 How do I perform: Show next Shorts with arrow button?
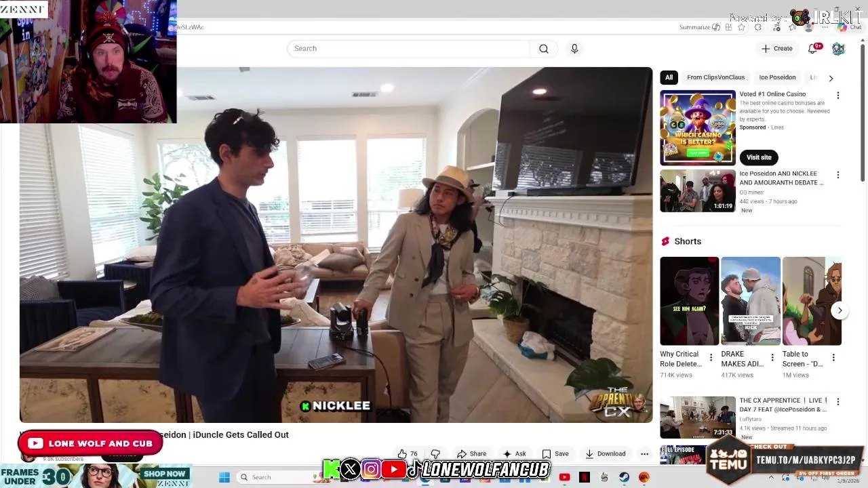840,310
